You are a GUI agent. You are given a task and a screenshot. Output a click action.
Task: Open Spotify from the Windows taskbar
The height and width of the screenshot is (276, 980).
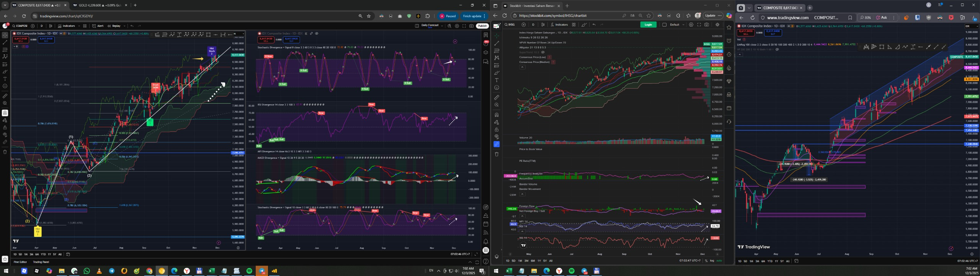tap(249, 271)
